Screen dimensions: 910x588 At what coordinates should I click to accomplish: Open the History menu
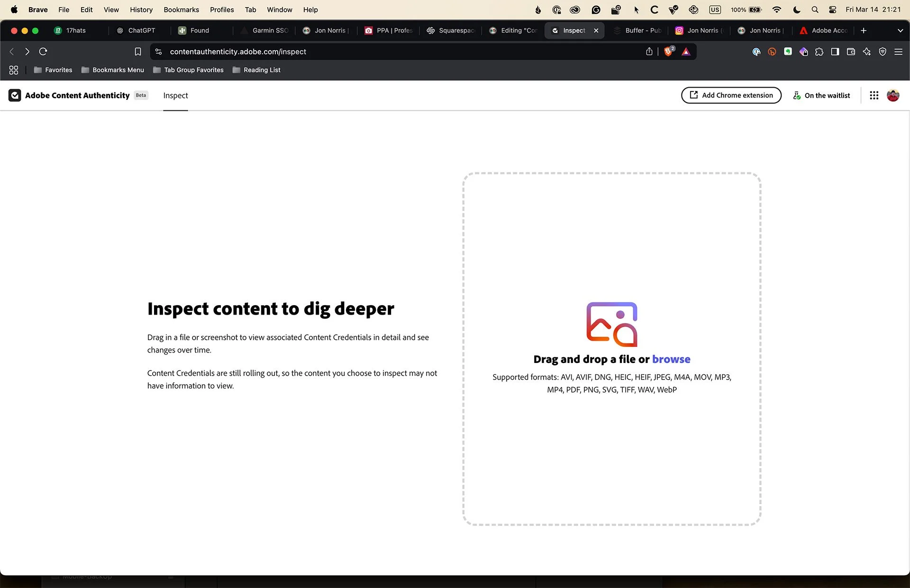pos(141,9)
